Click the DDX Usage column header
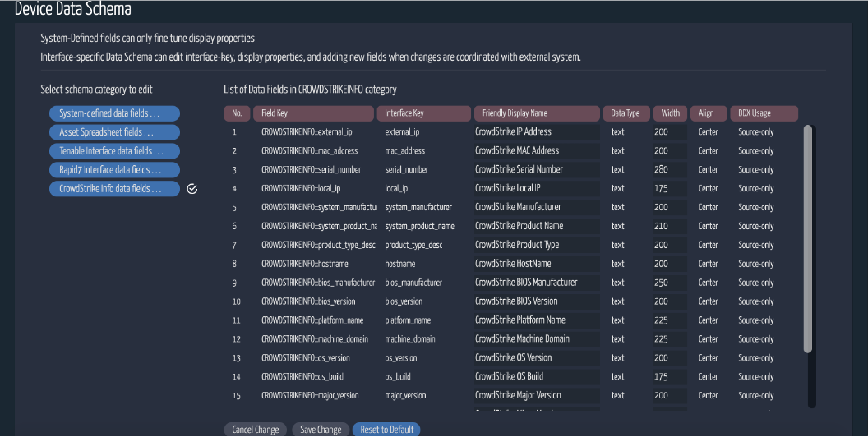 coord(764,113)
